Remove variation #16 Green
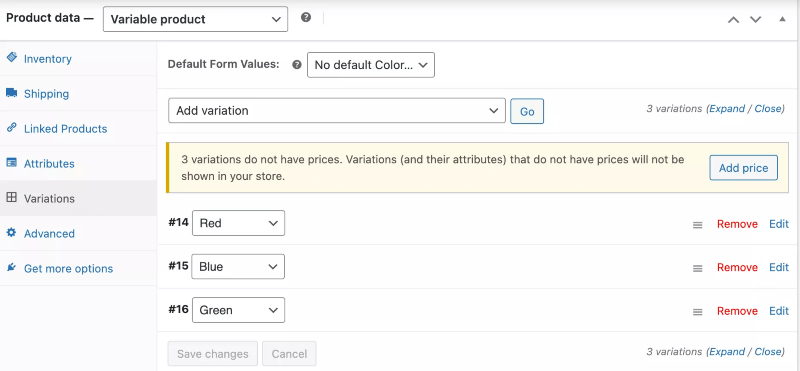Image resolution: width=800 pixels, height=371 pixels. point(737,311)
